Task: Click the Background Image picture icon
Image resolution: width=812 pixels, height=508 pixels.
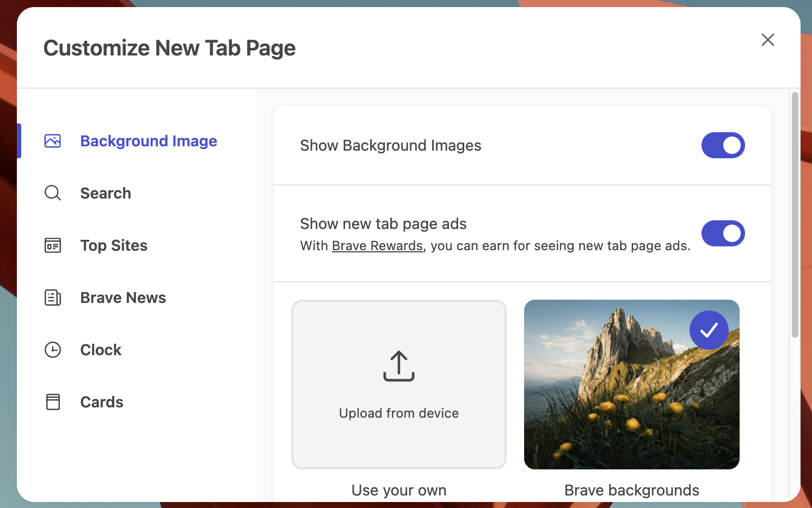Action: click(53, 141)
